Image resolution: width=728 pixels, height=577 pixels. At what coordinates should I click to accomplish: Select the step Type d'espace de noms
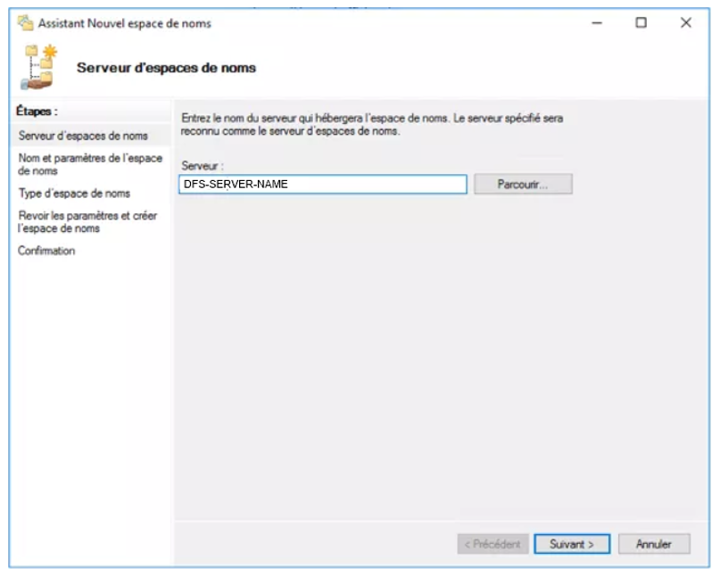click(75, 195)
